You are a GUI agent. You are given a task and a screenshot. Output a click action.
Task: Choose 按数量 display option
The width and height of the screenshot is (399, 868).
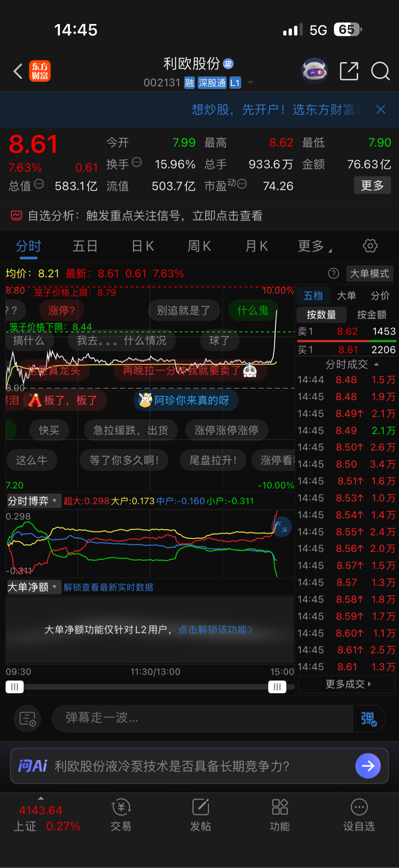click(x=321, y=315)
